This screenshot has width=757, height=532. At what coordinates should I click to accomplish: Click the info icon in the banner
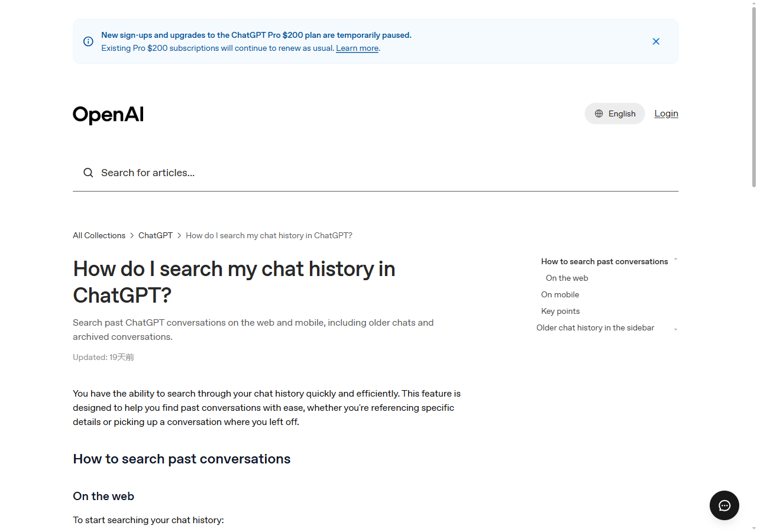coord(88,41)
